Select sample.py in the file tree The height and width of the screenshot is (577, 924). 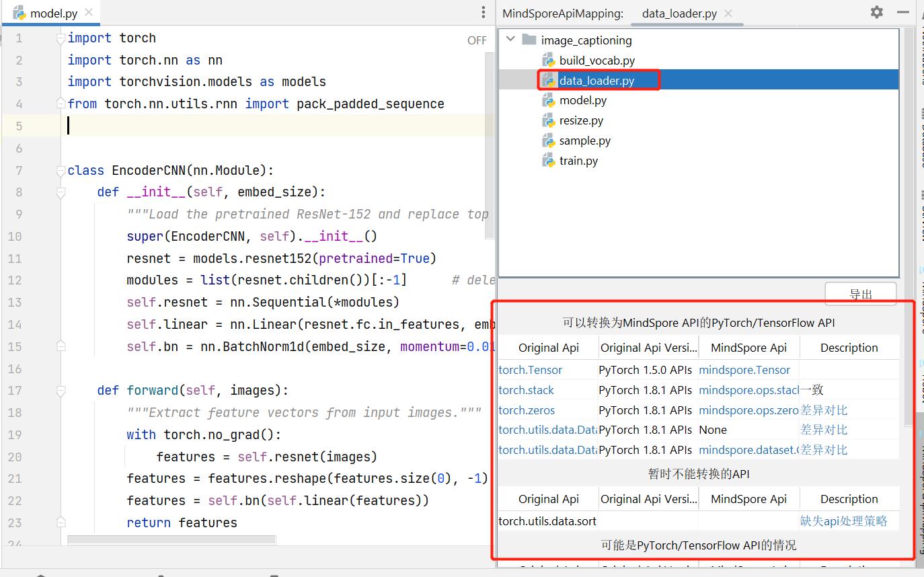(x=584, y=141)
